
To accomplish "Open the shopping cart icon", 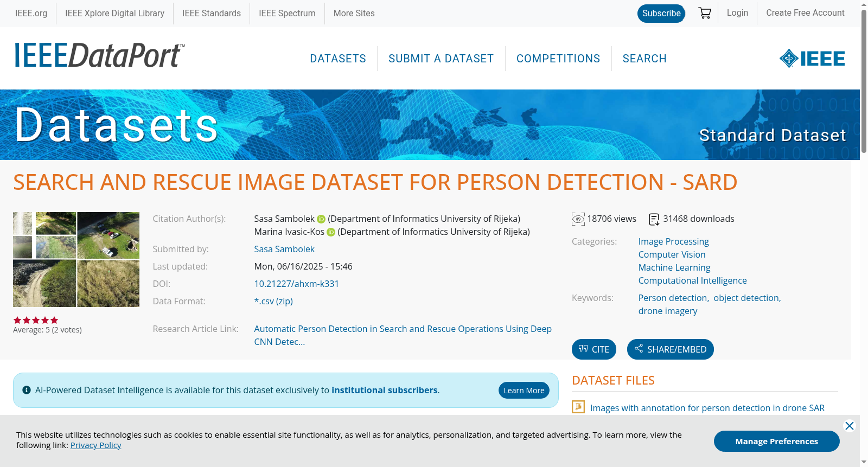I will pyautogui.click(x=705, y=13).
